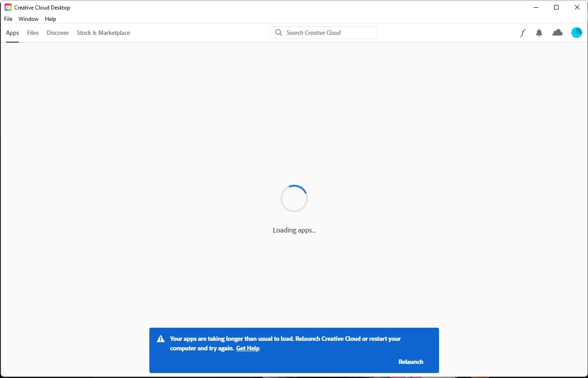Open the Fonts icon in the header
588x378 pixels.
[x=523, y=33]
